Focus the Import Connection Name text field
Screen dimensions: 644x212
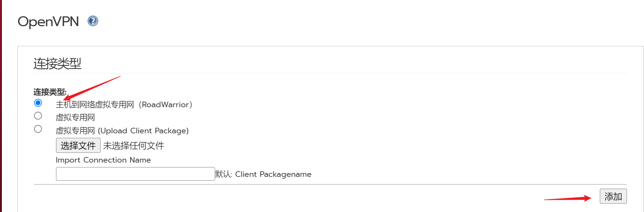(x=135, y=174)
